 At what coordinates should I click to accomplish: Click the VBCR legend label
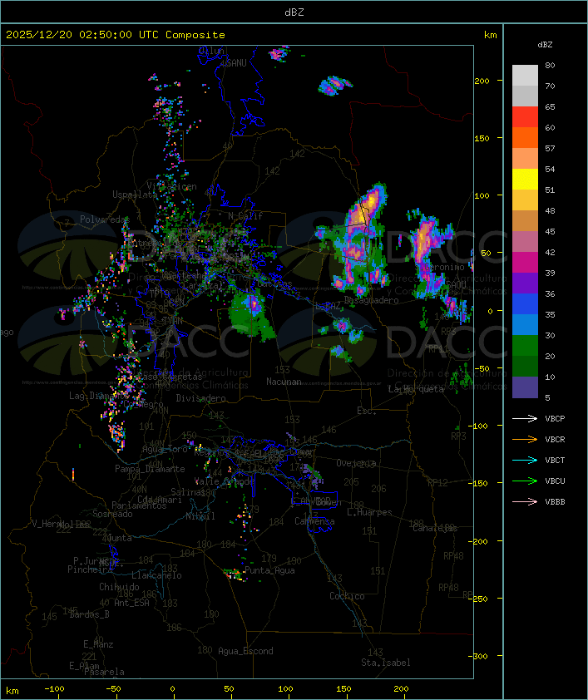[555, 439]
